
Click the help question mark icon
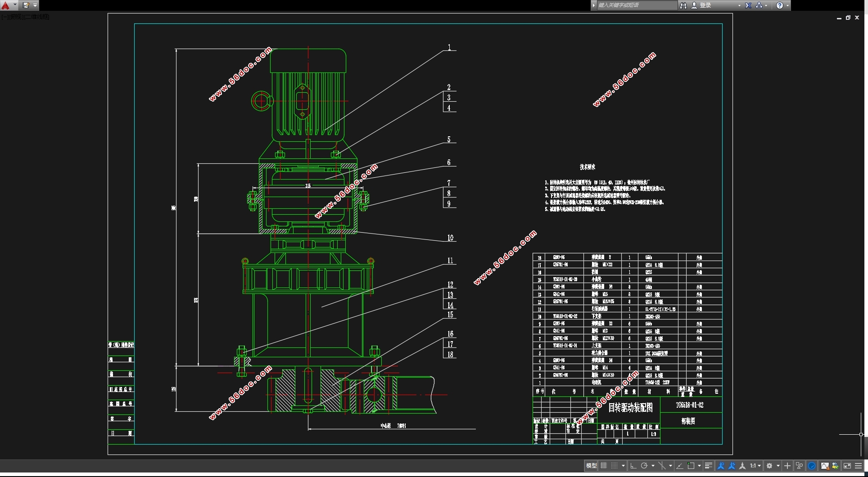[x=779, y=5]
